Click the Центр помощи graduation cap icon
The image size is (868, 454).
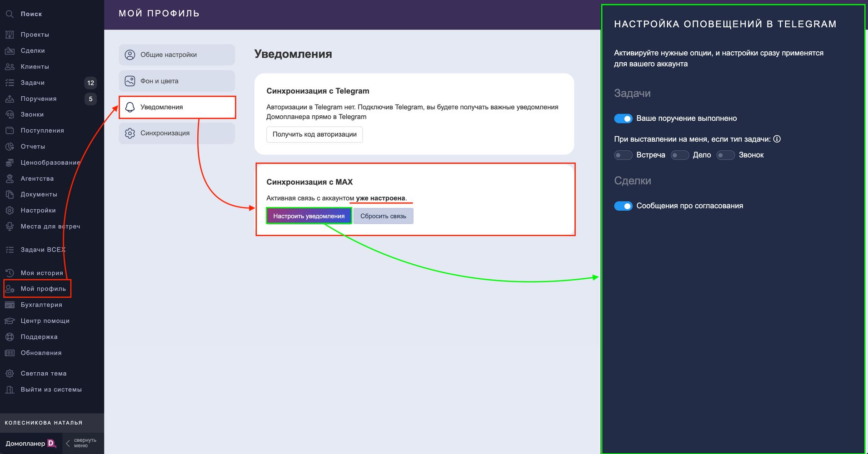tap(10, 321)
